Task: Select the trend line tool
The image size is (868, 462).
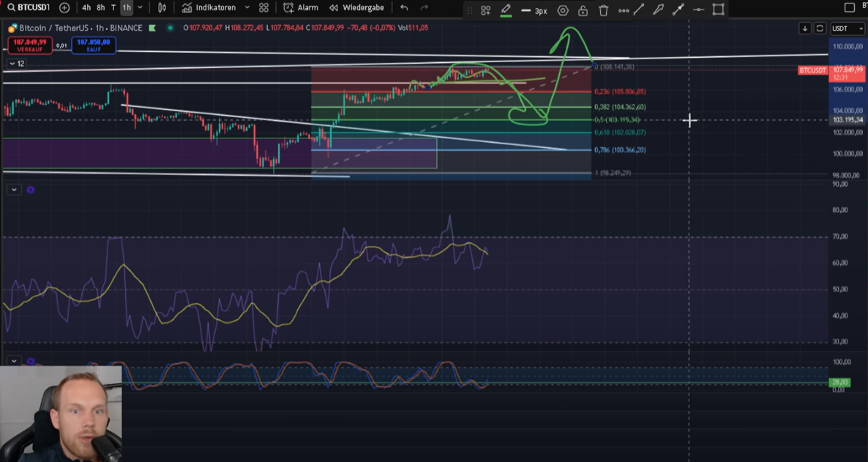Action: tap(639, 10)
